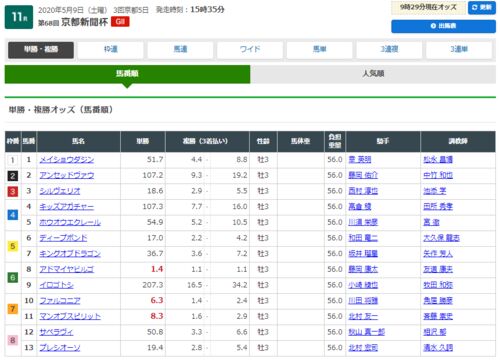The height and width of the screenshot is (360, 500).
Task: Click the win odds value 107.3
Action: click(153, 207)
